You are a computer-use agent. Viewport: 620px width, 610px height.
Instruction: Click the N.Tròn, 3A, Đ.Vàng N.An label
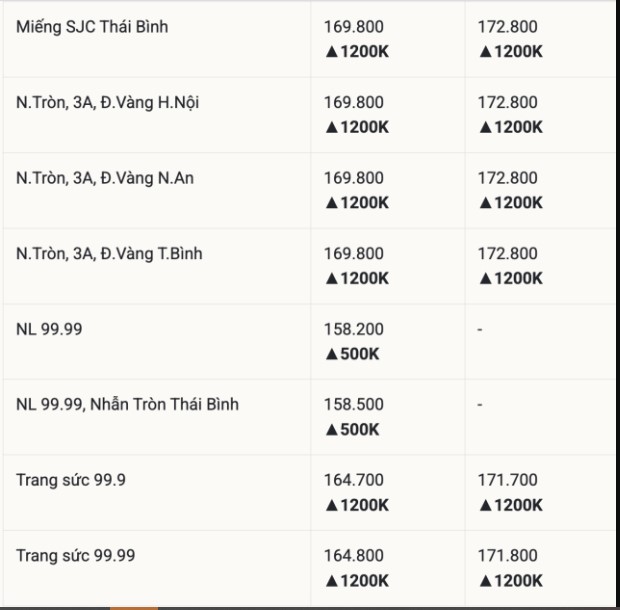point(105,178)
